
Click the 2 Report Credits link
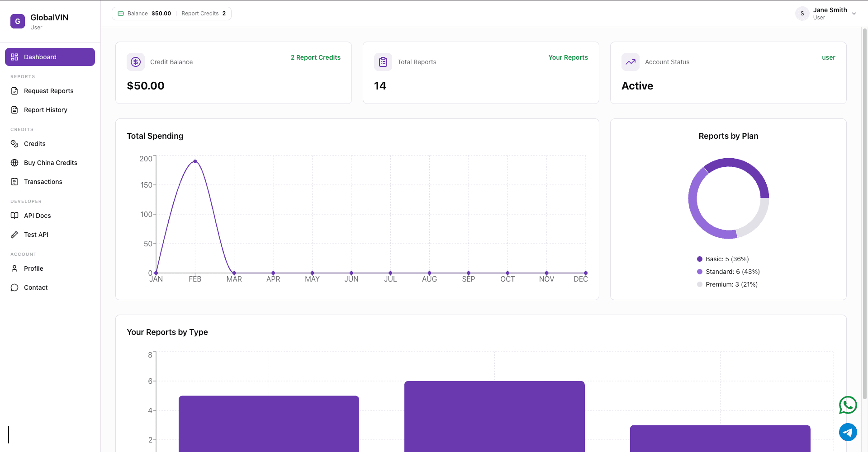click(315, 57)
